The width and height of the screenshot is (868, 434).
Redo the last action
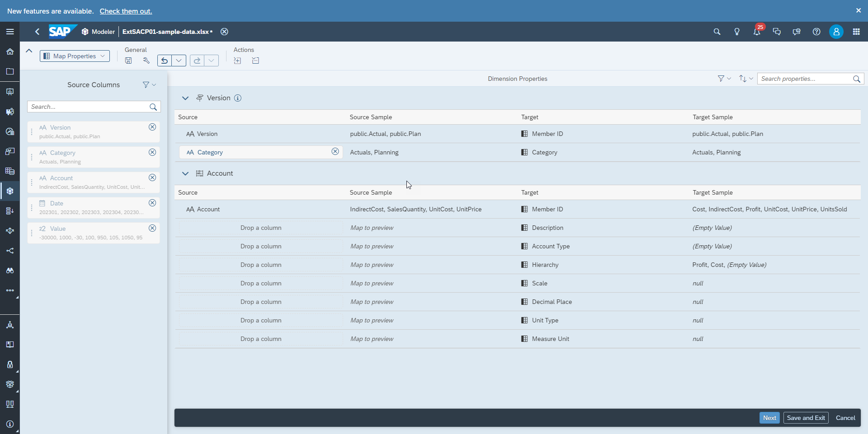click(197, 60)
